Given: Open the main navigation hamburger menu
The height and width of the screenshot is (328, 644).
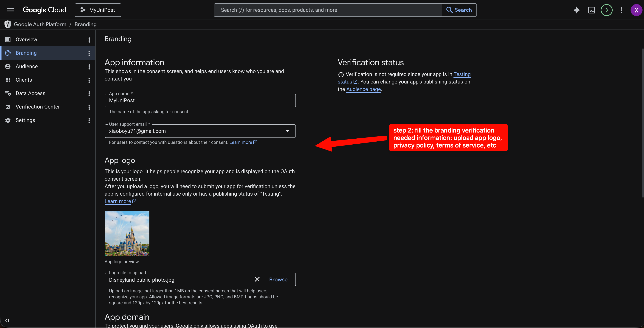Looking at the screenshot, I should [10, 10].
